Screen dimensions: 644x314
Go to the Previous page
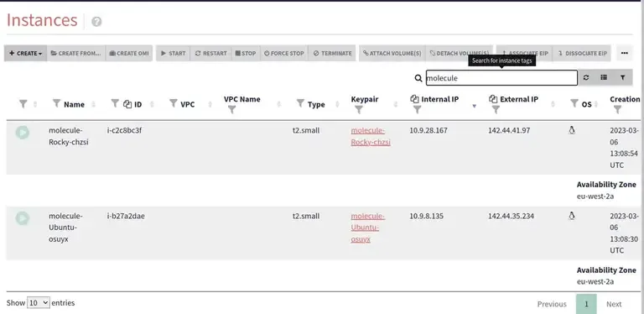552,304
